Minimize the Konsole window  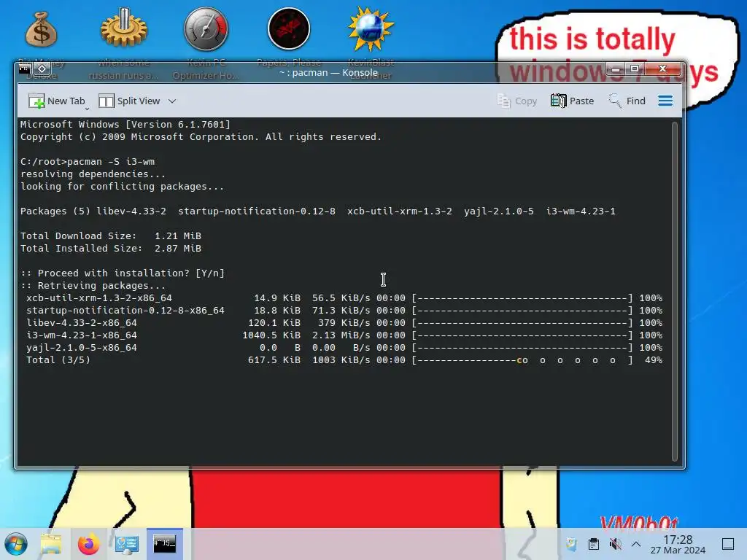click(616, 69)
